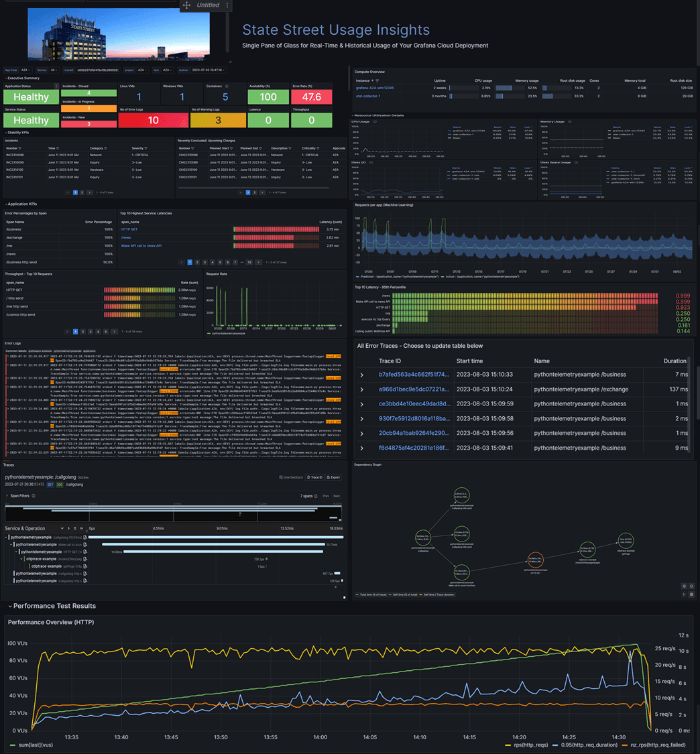The width and height of the screenshot is (700, 754).
Task: Click the State Street building thumbnail image
Action: click(121, 32)
